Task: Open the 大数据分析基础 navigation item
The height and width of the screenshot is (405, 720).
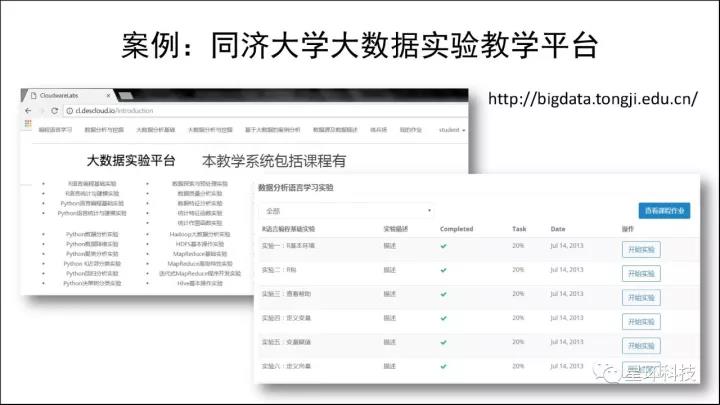Action: 156,130
